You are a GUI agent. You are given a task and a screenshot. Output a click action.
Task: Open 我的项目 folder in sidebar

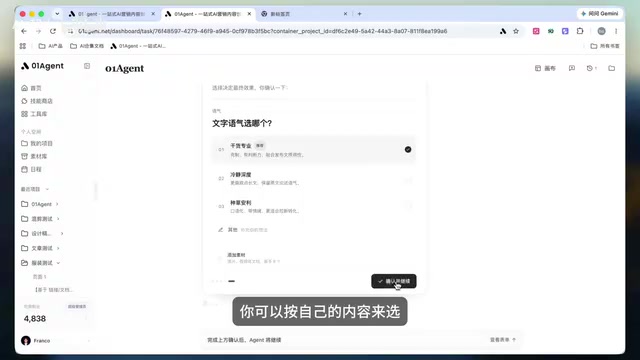pyautogui.click(x=37, y=143)
